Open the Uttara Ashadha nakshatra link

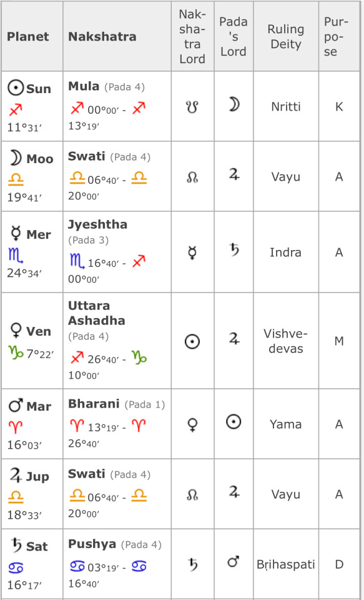click(96, 313)
